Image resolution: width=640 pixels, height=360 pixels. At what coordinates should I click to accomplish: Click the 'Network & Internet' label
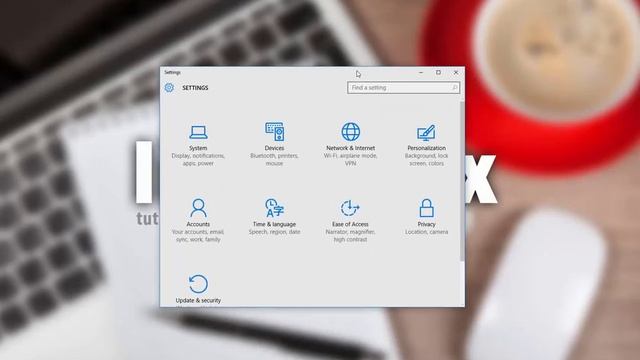(351, 148)
